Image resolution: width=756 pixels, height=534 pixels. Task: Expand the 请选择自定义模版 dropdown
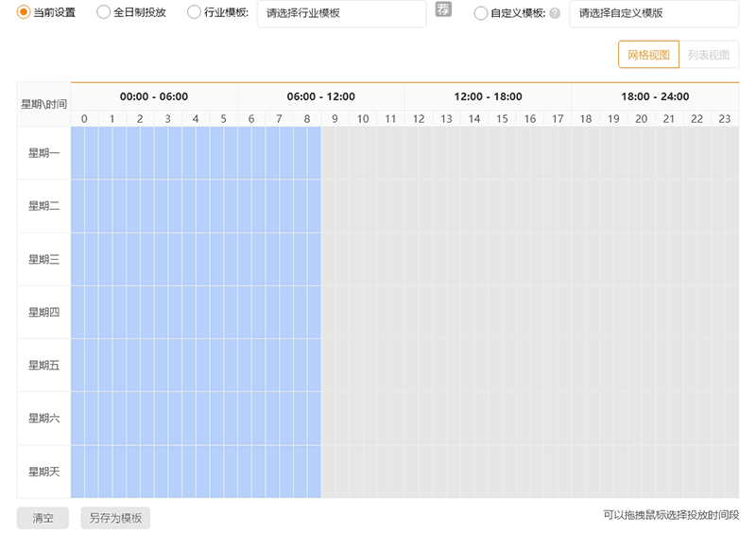[x=653, y=13]
